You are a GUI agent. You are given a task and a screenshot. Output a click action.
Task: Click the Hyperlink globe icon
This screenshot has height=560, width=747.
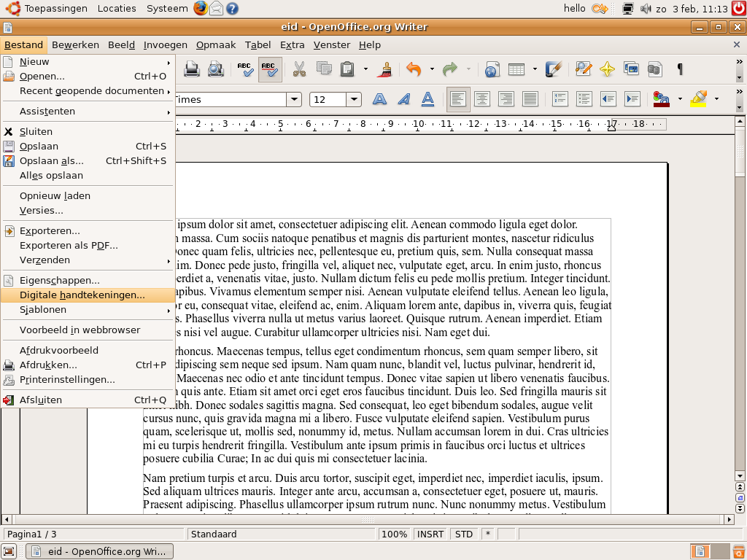point(492,69)
